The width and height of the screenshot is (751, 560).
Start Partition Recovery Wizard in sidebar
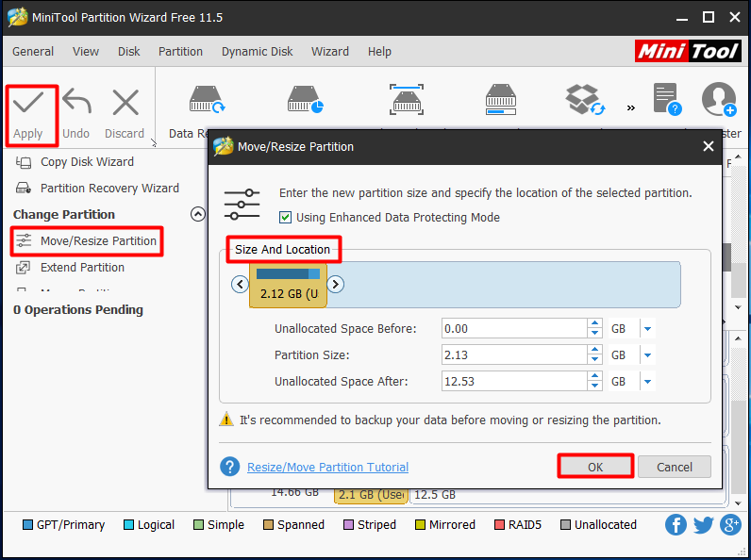tap(97, 189)
